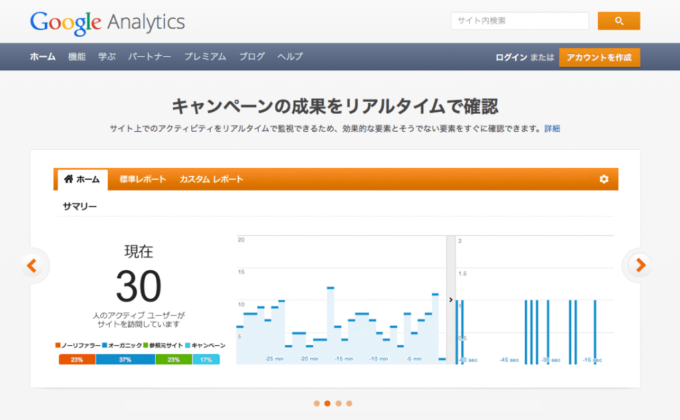This screenshot has width=680, height=420.
Task: Select the fourth carousel dot indicator
Action: pyautogui.click(x=350, y=404)
